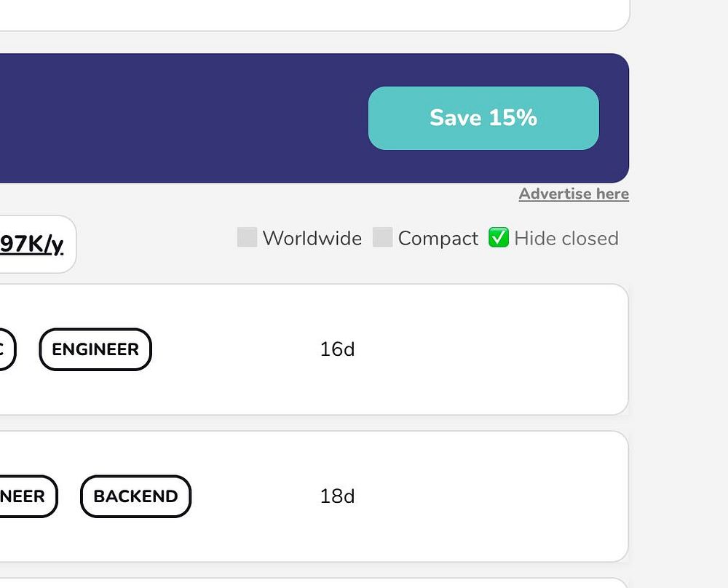Viewport: 728px width, 588px height.
Task: Click the 18d posted-age text
Action: pyautogui.click(x=337, y=496)
